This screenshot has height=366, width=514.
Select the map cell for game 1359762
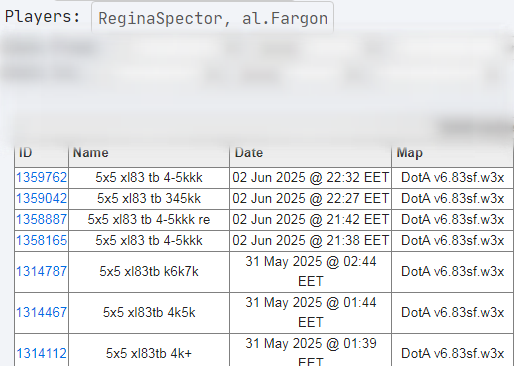pos(452,178)
